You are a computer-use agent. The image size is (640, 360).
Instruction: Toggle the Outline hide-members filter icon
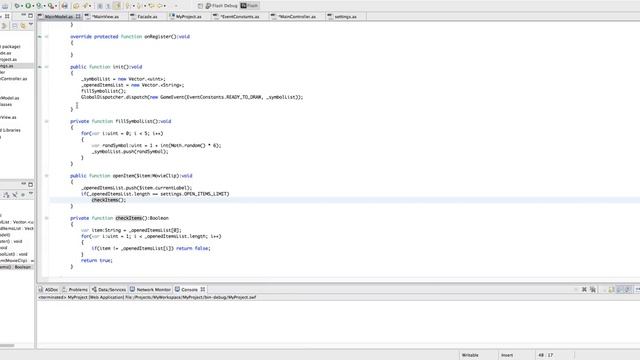click(15, 195)
